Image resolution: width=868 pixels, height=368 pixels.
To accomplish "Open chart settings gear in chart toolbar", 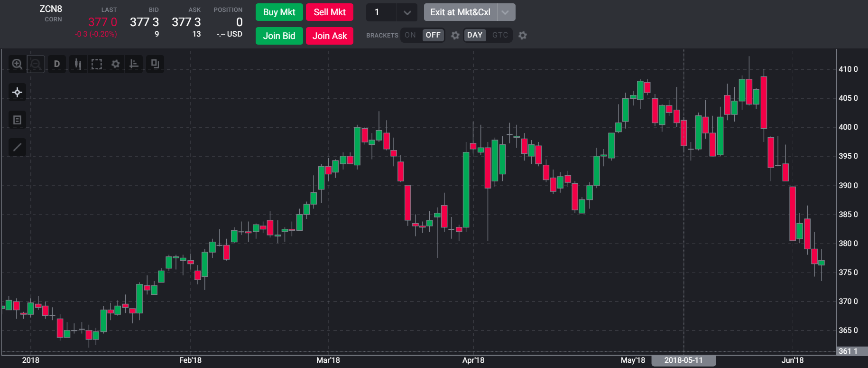I will click(115, 64).
